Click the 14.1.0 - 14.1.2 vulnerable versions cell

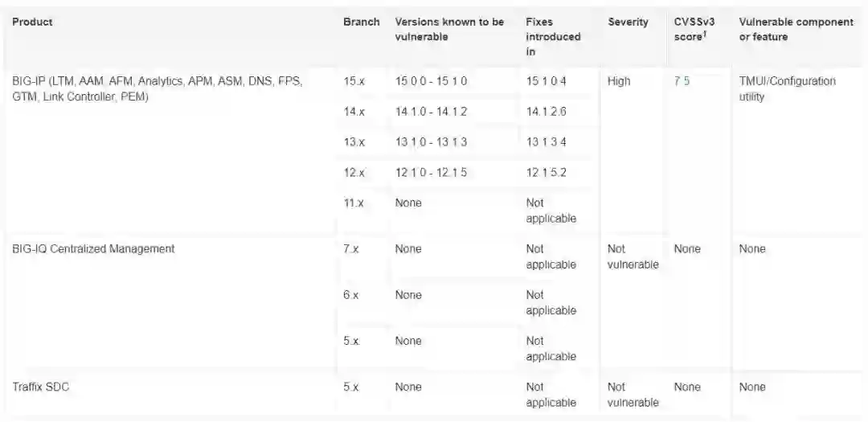click(431, 112)
